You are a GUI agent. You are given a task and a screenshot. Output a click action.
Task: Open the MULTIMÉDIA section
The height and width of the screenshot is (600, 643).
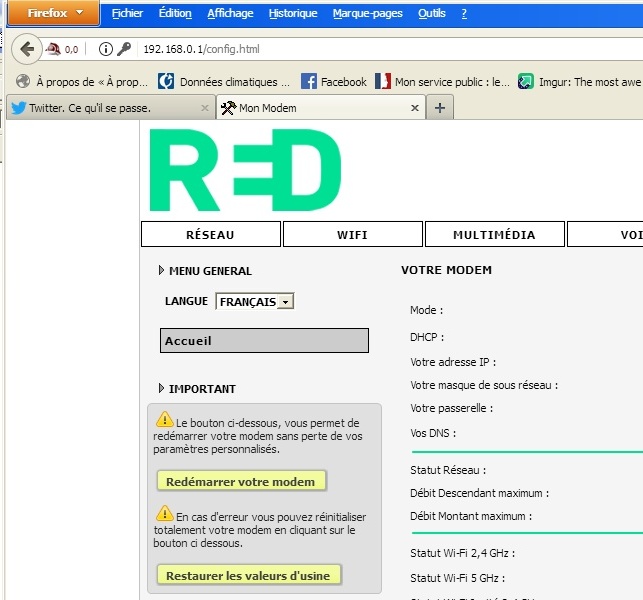pyautogui.click(x=495, y=235)
